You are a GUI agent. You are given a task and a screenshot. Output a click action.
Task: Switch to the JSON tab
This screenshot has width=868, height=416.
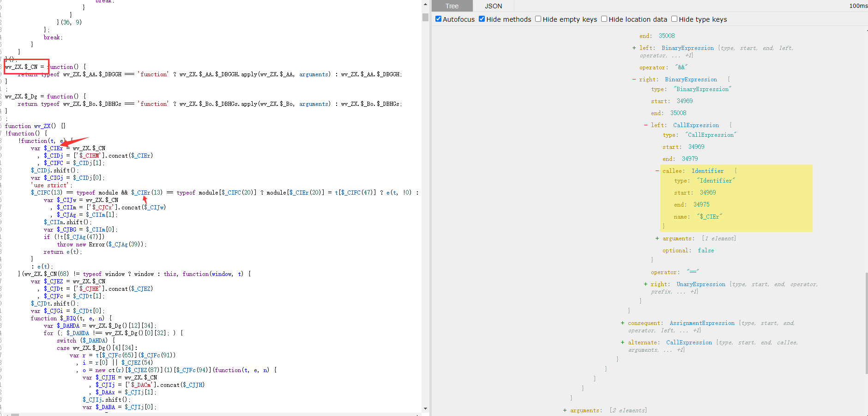pyautogui.click(x=493, y=6)
